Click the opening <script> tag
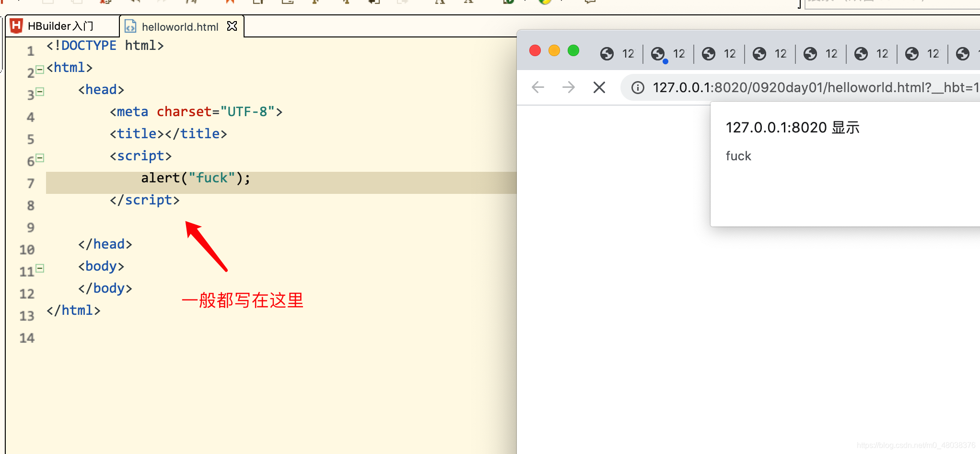 140,156
